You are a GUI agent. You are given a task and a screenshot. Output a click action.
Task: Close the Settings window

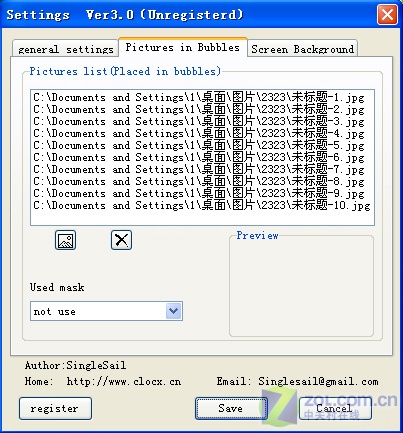click(x=387, y=15)
